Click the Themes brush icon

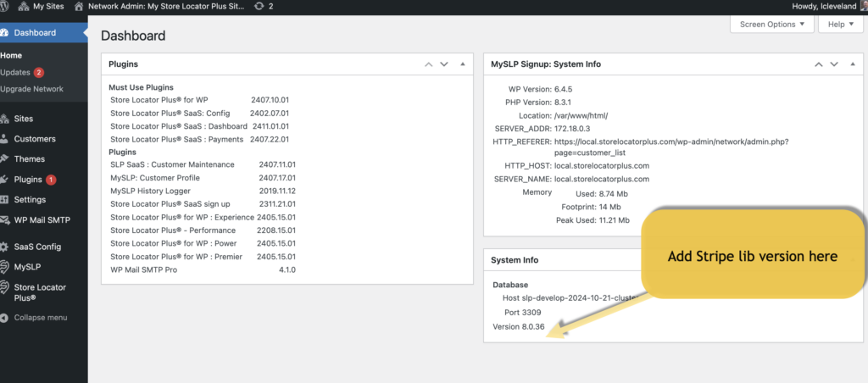pos(4,158)
